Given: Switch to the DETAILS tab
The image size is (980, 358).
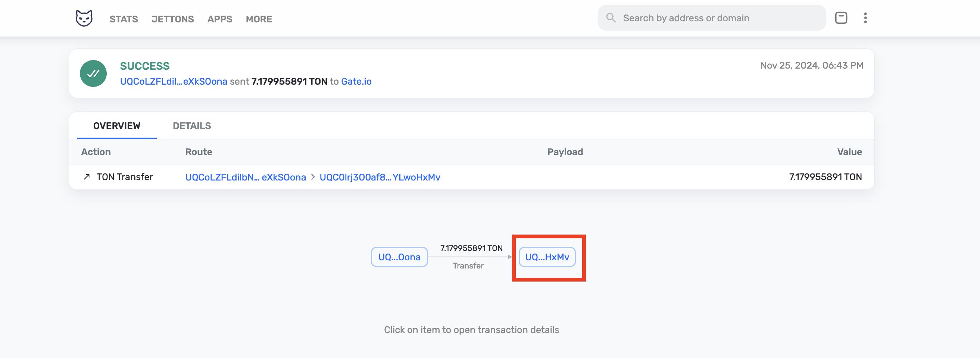Looking at the screenshot, I should click(192, 126).
